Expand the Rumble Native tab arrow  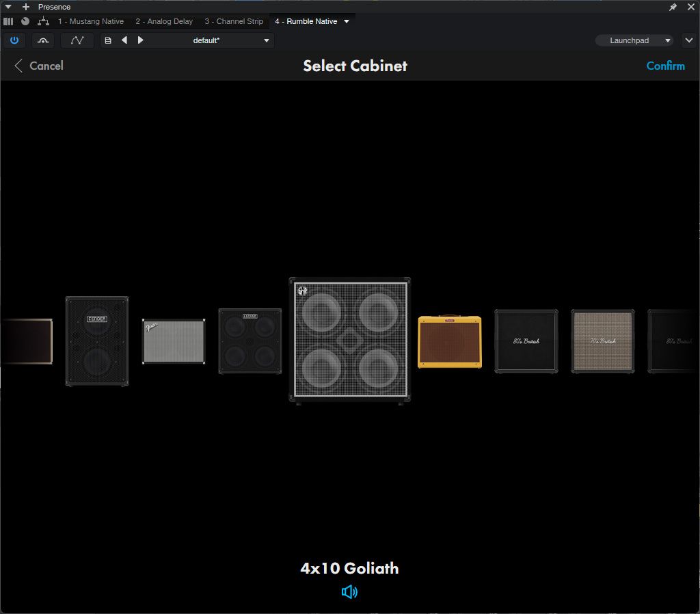click(x=347, y=21)
